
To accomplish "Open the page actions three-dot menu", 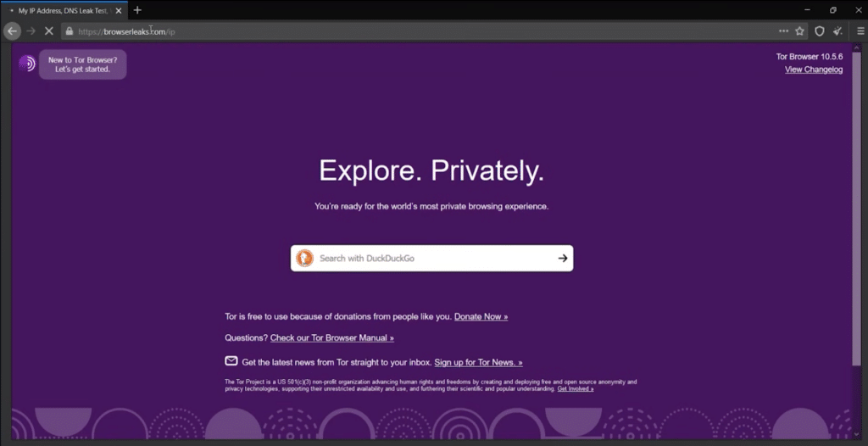I will [x=784, y=31].
